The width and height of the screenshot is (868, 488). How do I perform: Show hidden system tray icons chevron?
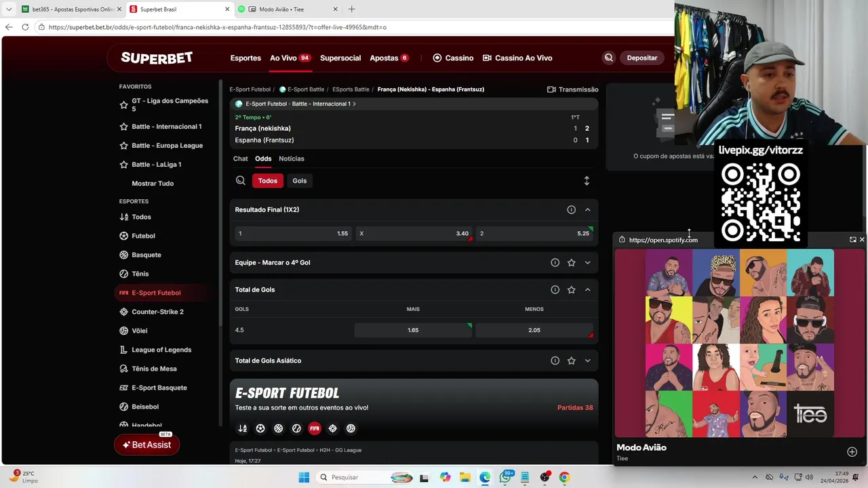coord(755,477)
